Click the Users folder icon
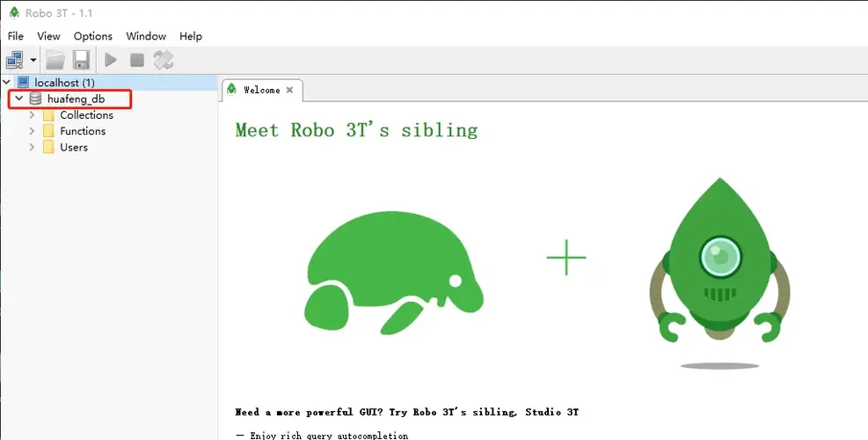 point(48,147)
